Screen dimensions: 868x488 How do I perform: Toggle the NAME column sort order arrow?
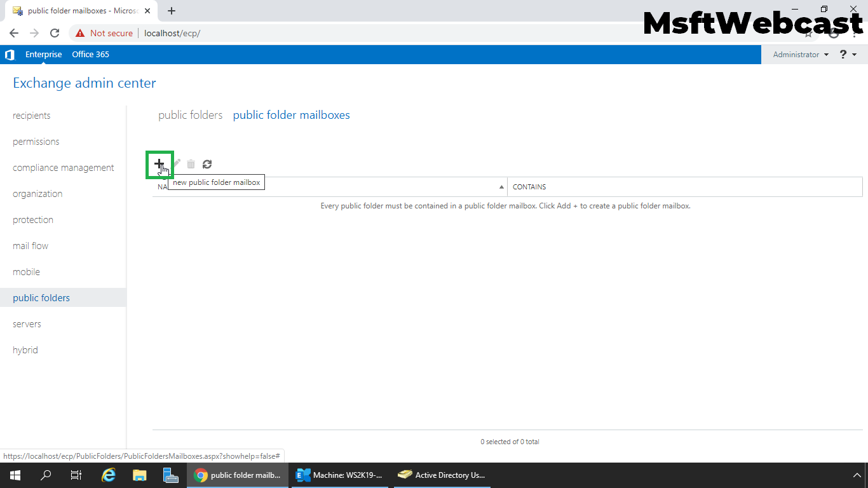(501, 186)
